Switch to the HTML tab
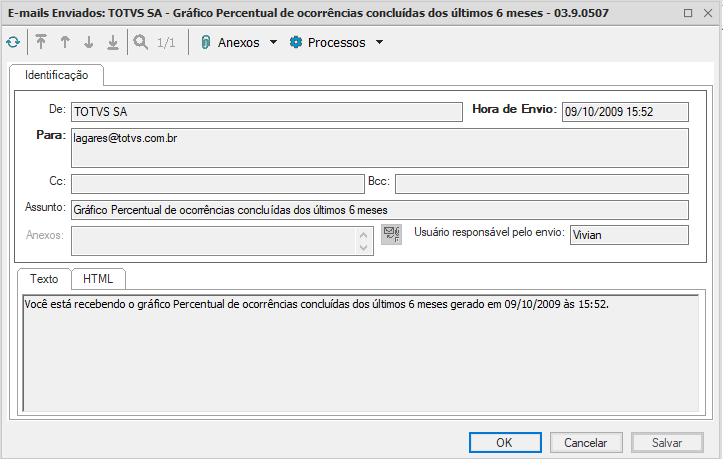Viewport: 723px width, 459px height. 98,279
